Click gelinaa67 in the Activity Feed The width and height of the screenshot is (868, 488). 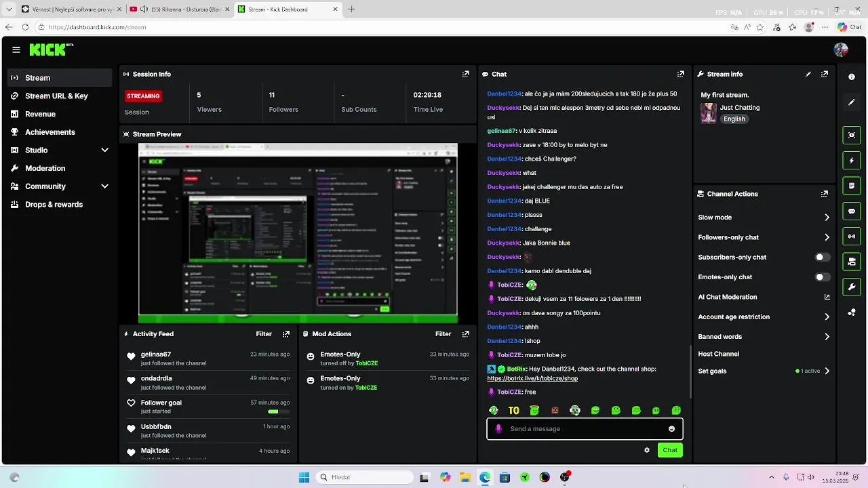coord(156,354)
